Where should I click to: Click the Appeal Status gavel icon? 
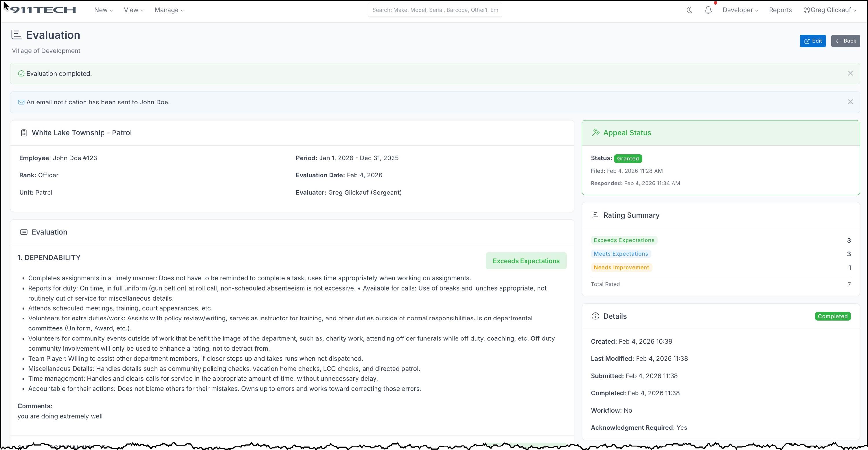click(596, 133)
